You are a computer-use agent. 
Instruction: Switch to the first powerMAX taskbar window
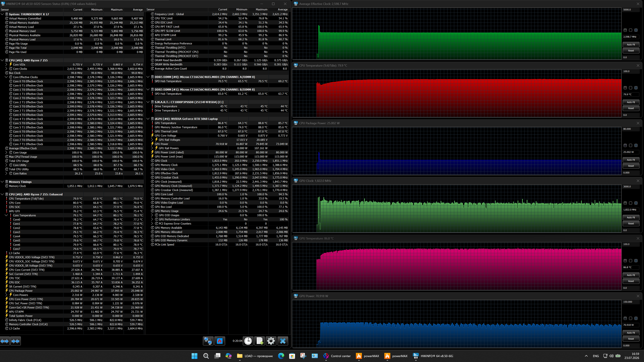point(368,356)
